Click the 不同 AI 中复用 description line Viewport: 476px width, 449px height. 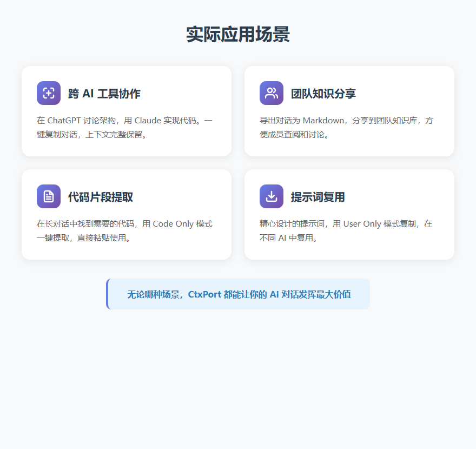[x=287, y=237]
